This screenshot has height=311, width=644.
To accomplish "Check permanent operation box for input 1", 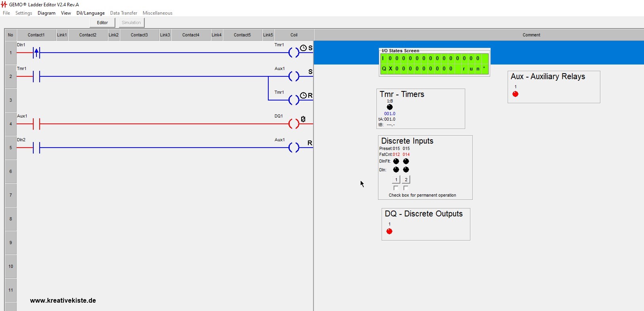I will pyautogui.click(x=396, y=188).
